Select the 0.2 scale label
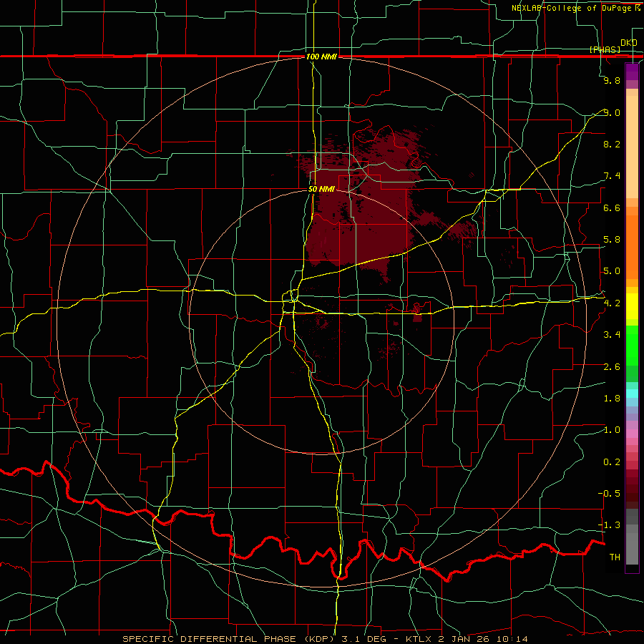This screenshot has width=644, height=644. 612,462
